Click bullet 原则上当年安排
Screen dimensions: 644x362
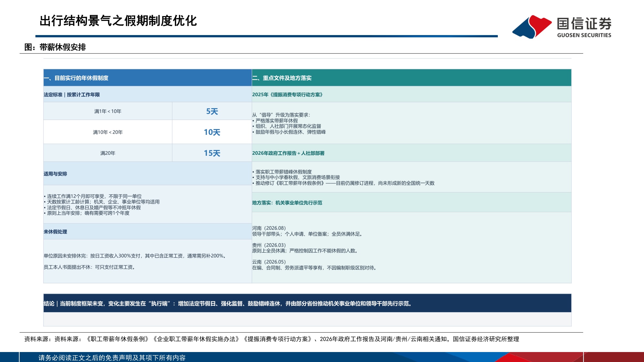[x=87, y=213]
